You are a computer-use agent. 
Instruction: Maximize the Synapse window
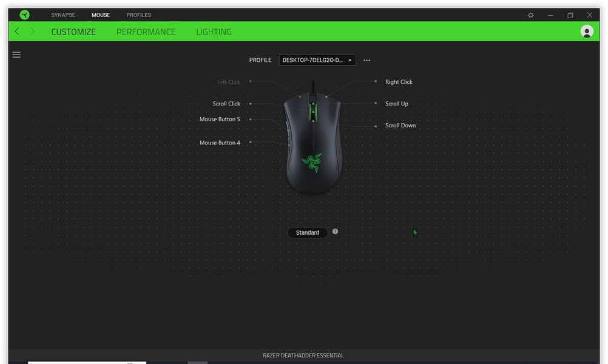point(570,15)
